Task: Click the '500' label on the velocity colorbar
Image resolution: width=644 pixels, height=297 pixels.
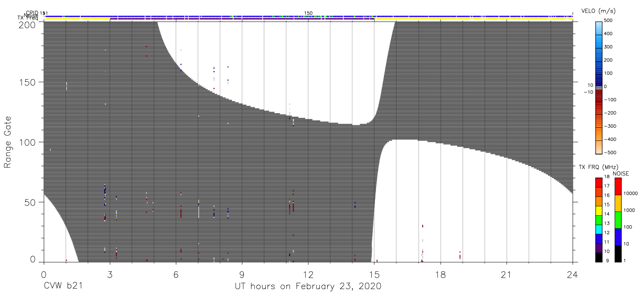Action: pyautogui.click(x=609, y=21)
